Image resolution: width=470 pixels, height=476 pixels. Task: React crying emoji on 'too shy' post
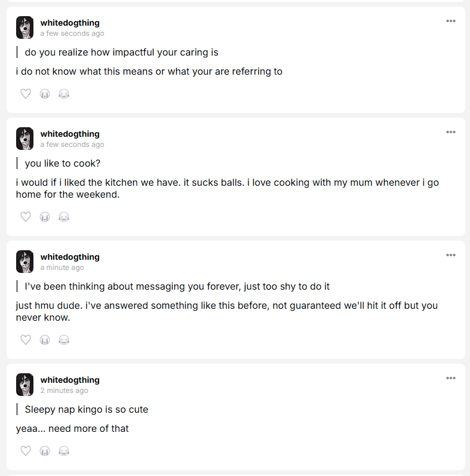coord(45,340)
